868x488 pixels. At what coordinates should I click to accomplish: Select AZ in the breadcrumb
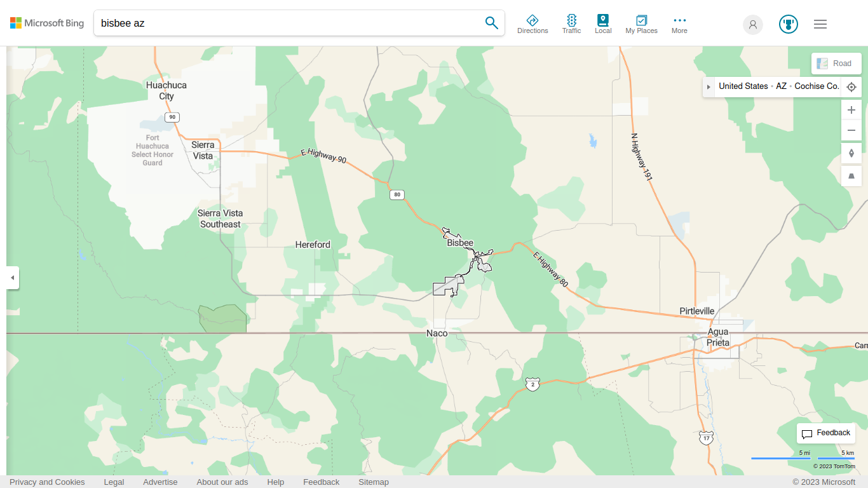pyautogui.click(x=781, y=86)
